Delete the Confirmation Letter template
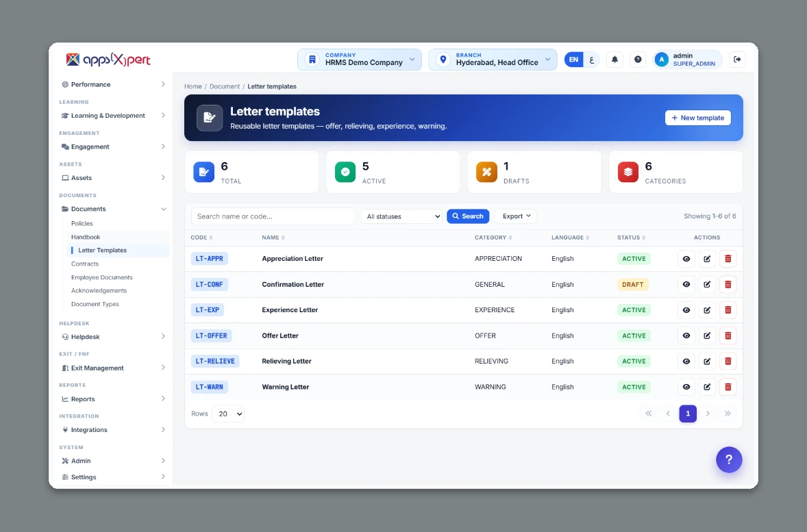This screenshot has width=807, height=532. click(x=728, y=285)
